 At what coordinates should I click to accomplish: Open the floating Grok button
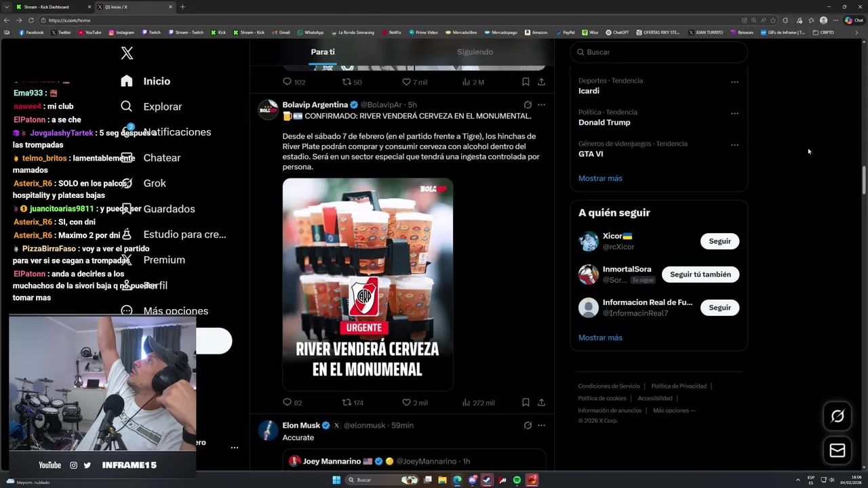pyautogui.click(x=837, y=416)
